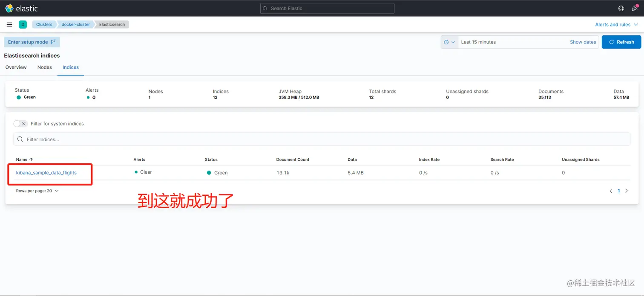Image resolution: width=644 pixels, height=296 pixels.
Task: Click page 1 pagination link
Action: tap(619, 191)
